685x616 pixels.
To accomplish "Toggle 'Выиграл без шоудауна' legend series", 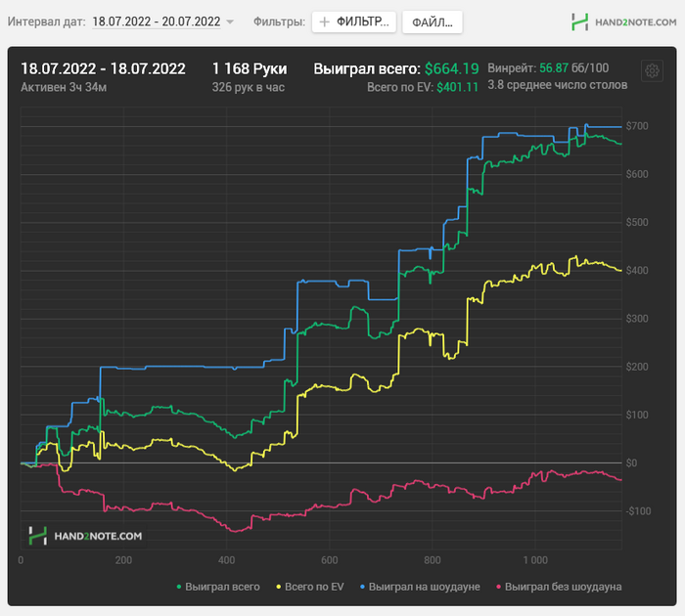I will 559,587.
